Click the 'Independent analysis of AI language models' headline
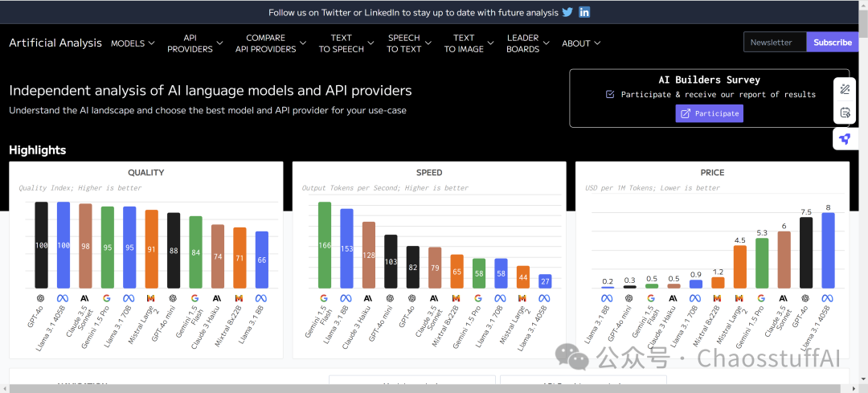The width and height of the screenshot is (868, 393). coord(211,91)
